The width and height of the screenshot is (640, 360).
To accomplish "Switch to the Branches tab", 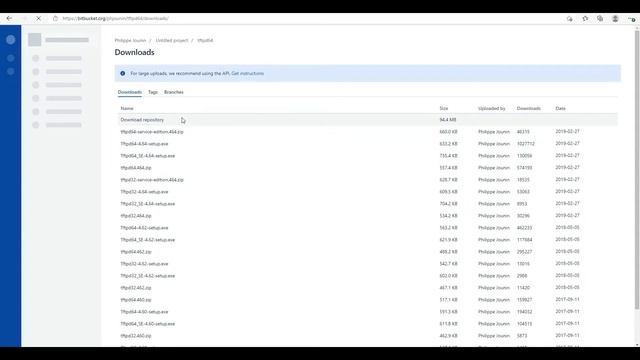I will click(x=174, y=92).
